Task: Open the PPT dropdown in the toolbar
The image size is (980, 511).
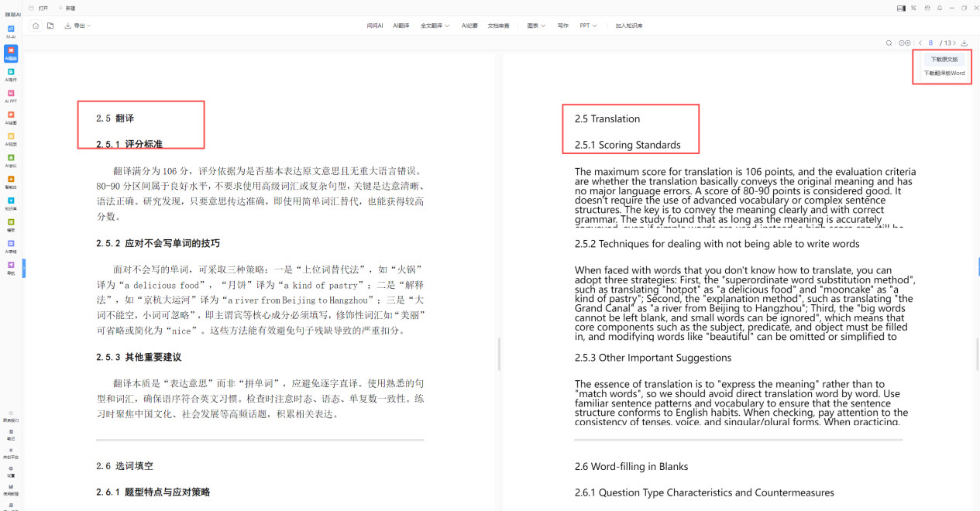Action: coord(588,26)
